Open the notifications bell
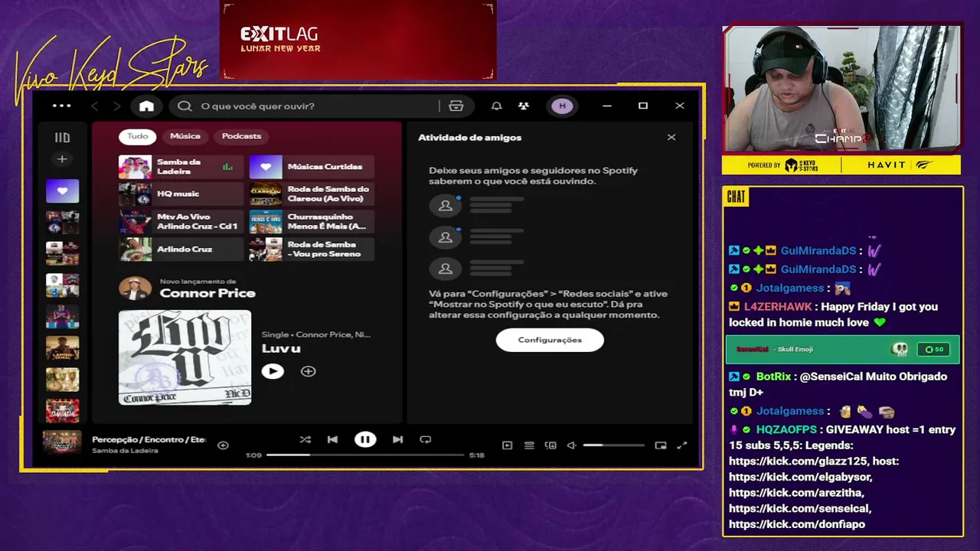 (x=496, y=106)
